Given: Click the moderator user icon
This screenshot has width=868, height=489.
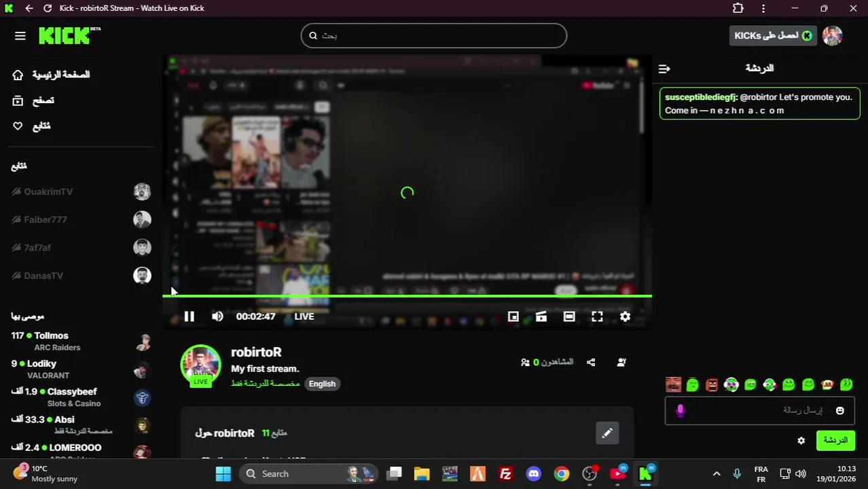Looking at the screenshot, I should 621,363.
